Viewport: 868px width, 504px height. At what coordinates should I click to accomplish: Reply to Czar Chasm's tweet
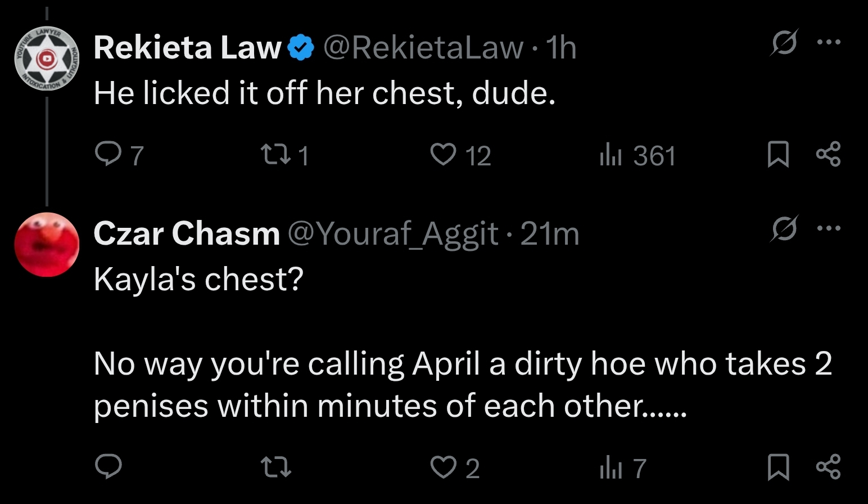108,466
